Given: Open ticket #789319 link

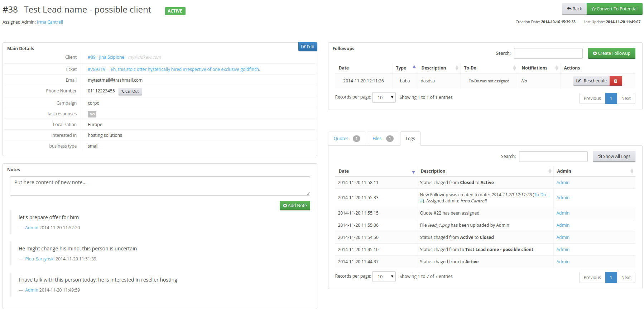Looking at the screenshot, I should pyautogui.click(x=97, y=69).
